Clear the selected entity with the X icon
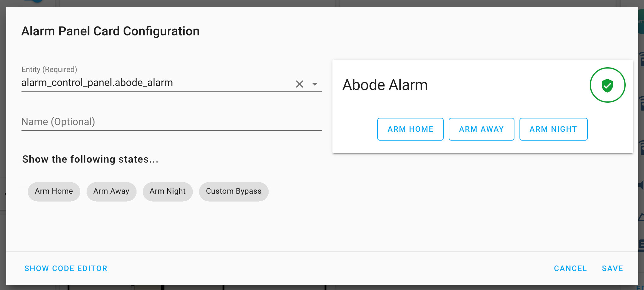 tap(299, 84)
